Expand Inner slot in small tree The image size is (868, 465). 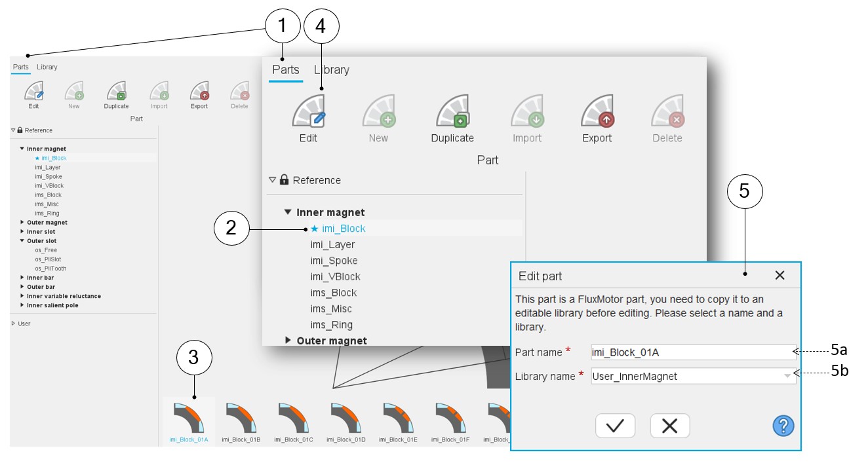point(22,231)
